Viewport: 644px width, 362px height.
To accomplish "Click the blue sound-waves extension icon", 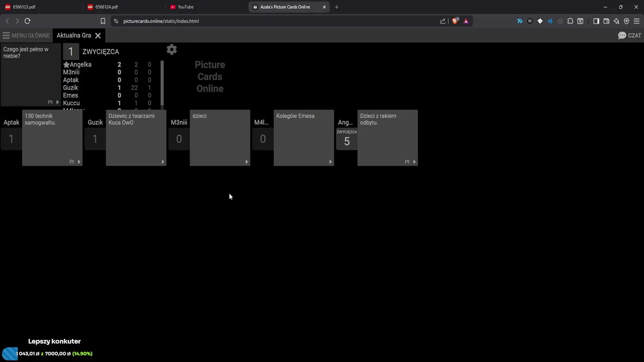I will click(x=550, y=21).
